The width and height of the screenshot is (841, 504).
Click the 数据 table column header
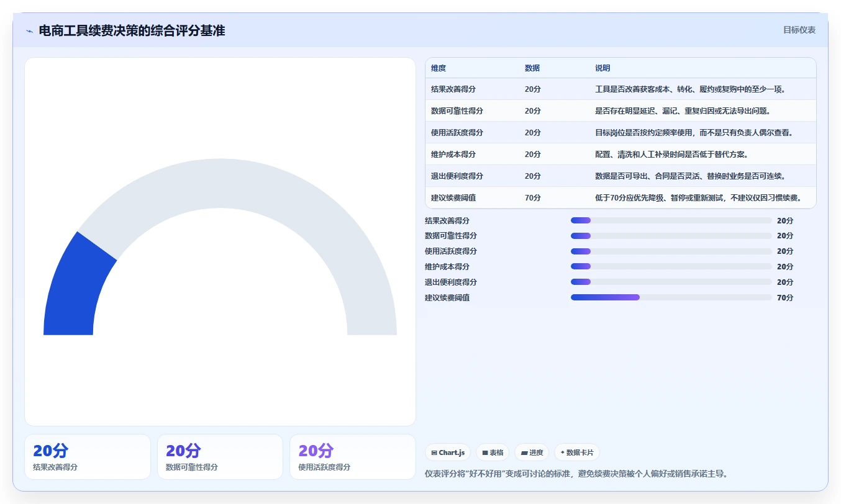[532, 68]
